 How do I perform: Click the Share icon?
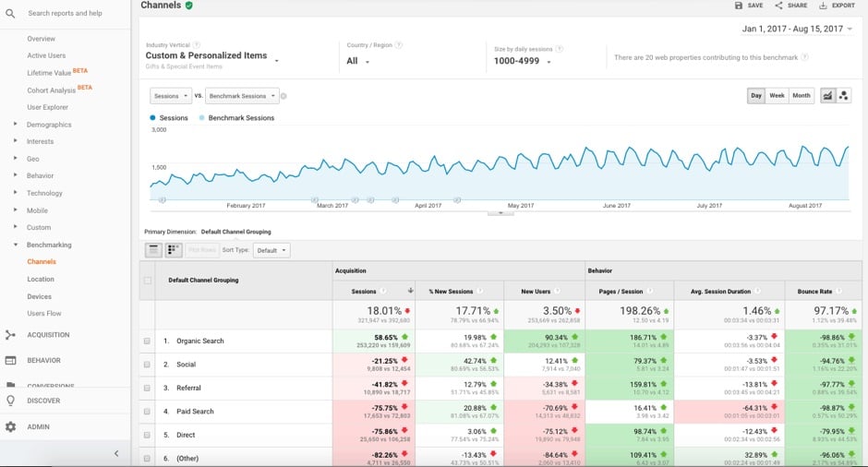pos(778,5)
